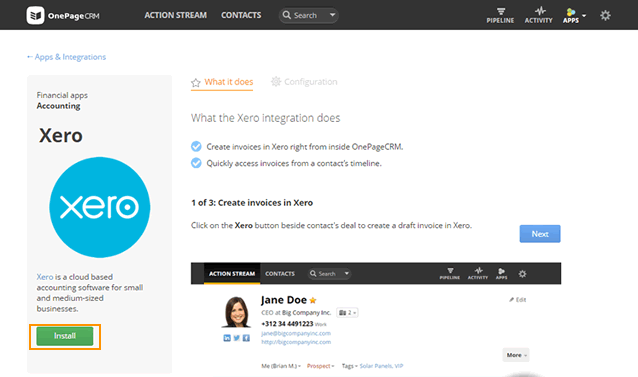Expand the search dropdown arrow in top bar
The image size is (638, 377).
(332, 15)
